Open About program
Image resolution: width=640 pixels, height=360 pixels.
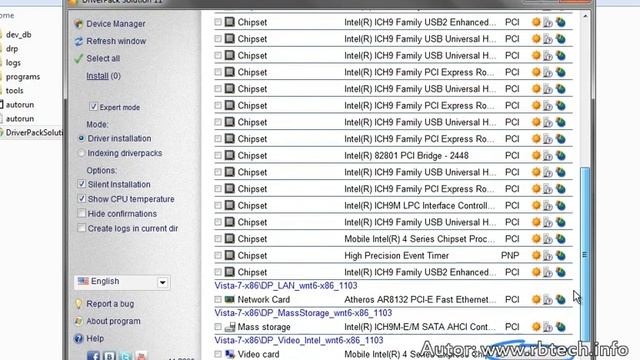click(x=113, y=321)
